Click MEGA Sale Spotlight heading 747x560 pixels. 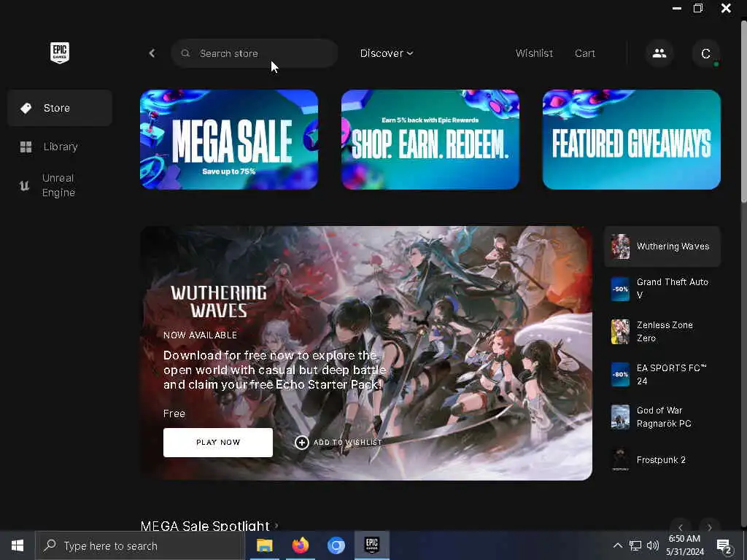pyautogui.click(x=205, y=526)
